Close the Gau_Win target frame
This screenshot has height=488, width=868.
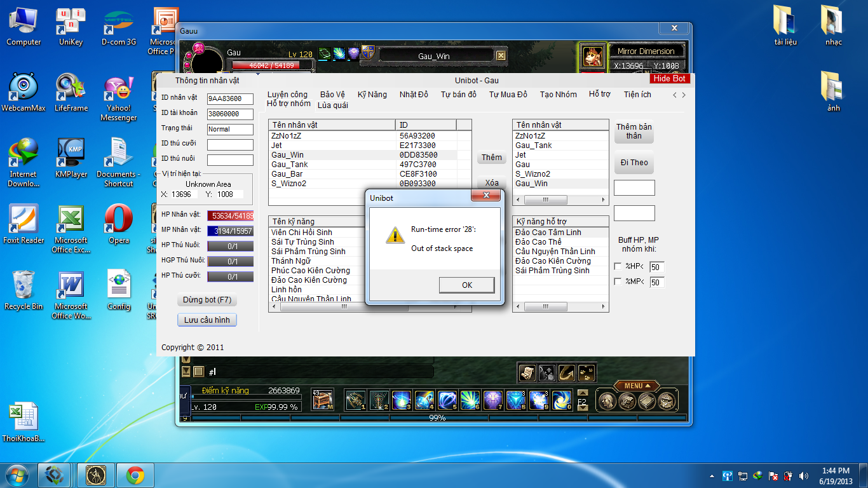coord(501,56)
